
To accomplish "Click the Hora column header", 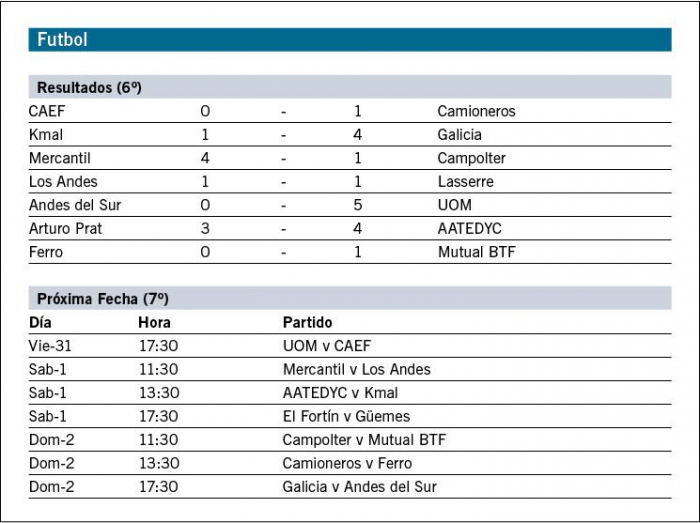I will pyautogui.click(x=154, y=322).
